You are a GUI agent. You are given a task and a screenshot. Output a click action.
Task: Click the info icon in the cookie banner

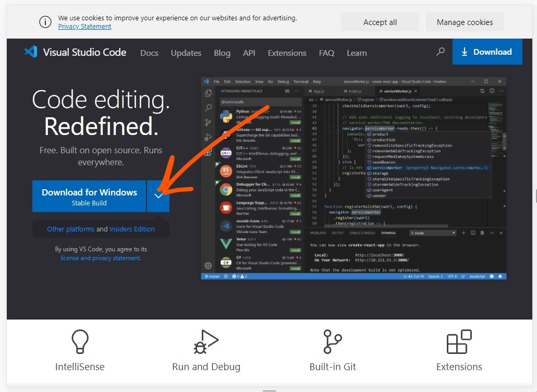click(45, 22)
